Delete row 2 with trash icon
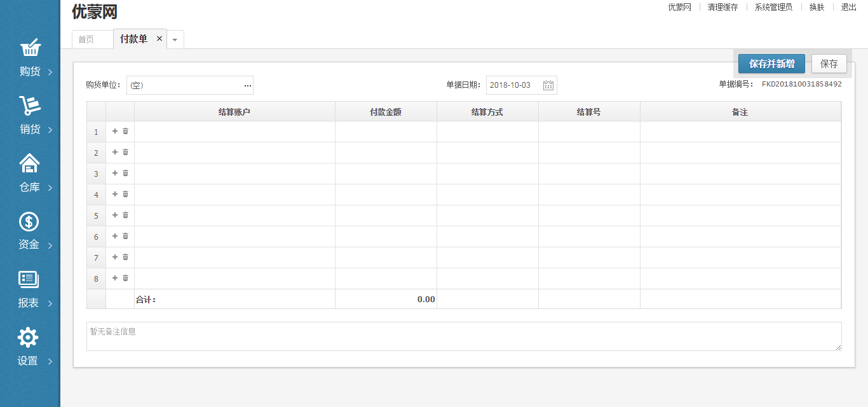Viewport: 868px width, 407px height. pos(125,152)
